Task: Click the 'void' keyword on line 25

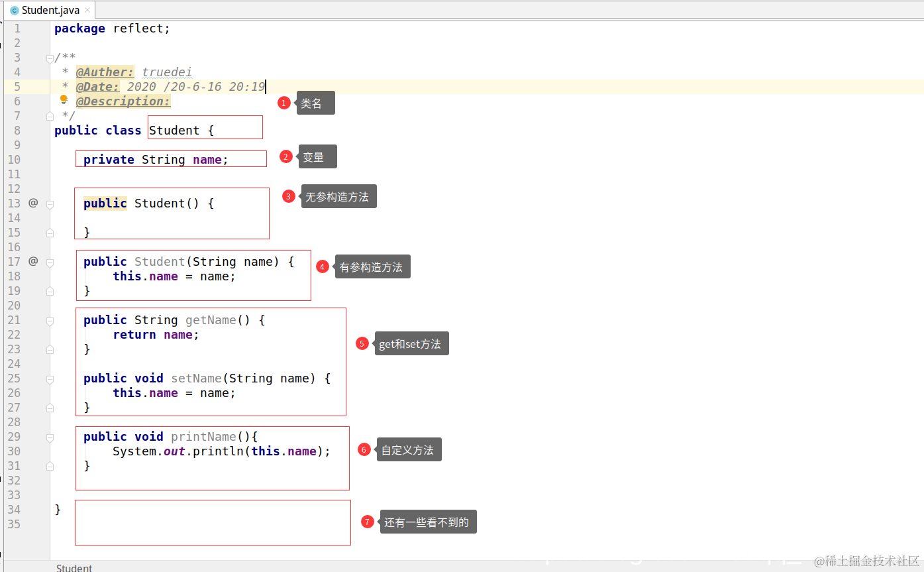Action: (149, 378)
